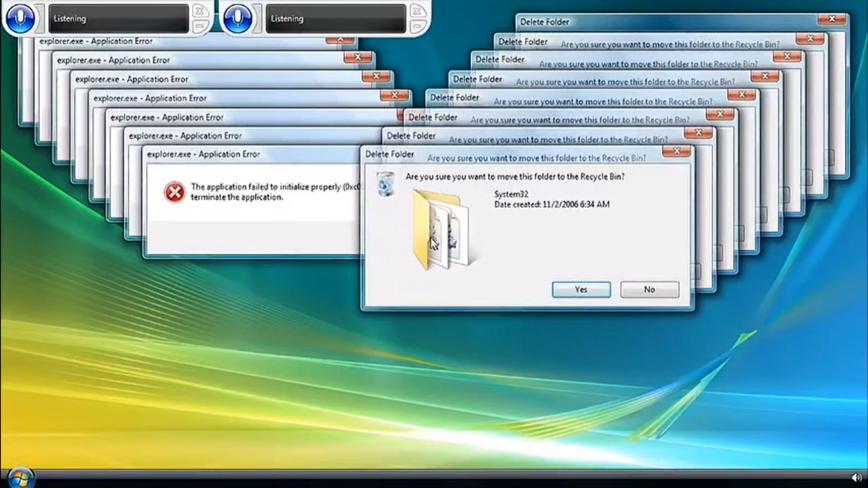The height and width of the screenshot is (488, 868).
Task: Click No in Delete Folder dialog
Action: pyautogui.click(x=649, y=289)
